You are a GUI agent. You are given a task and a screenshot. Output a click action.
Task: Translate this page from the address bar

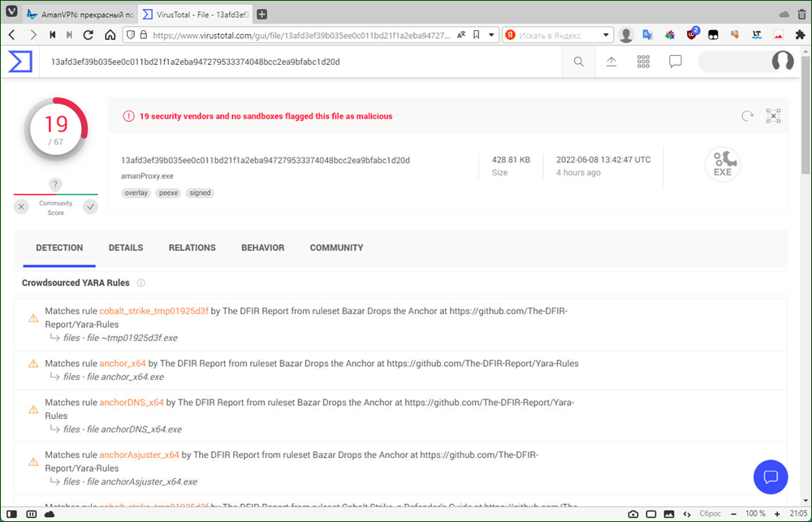point(461,35)
